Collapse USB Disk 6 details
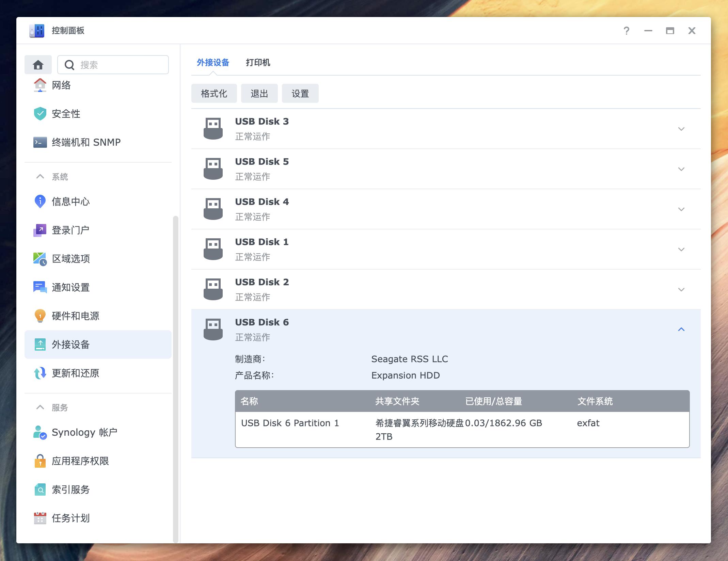 pyautogui.click(x=681, y=329)
